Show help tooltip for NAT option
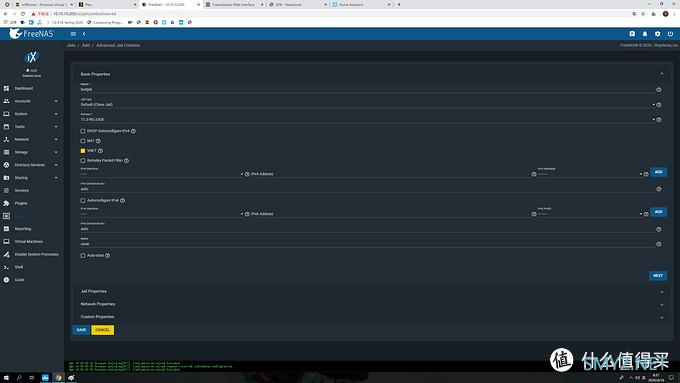680x383 pixels. coord(98,141)
